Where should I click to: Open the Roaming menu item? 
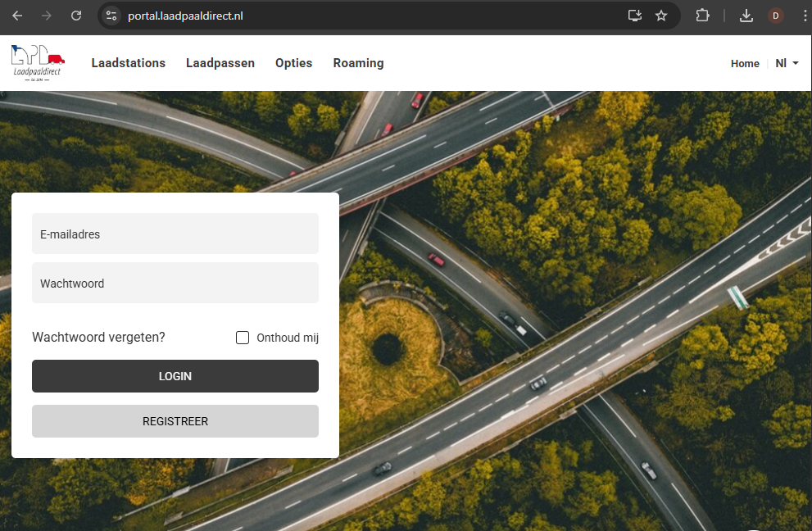click(x=358, y=62)
